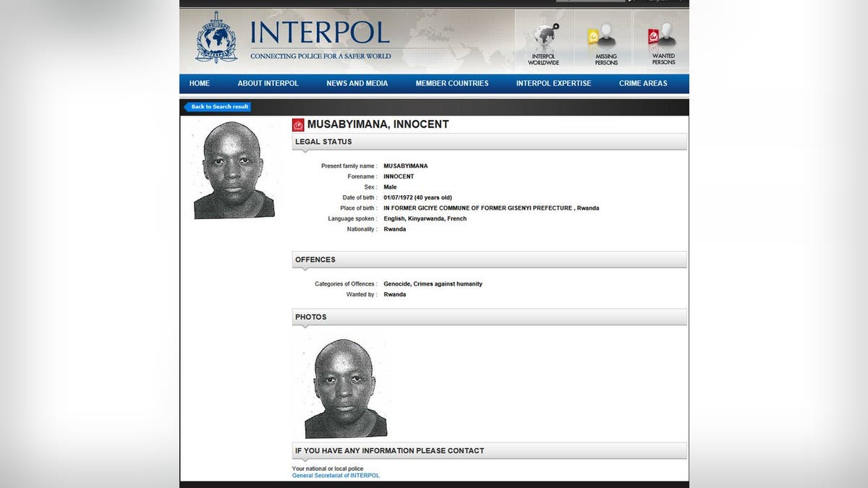Select CRIME AREAS in navigation bar

[x=642, y=84]
